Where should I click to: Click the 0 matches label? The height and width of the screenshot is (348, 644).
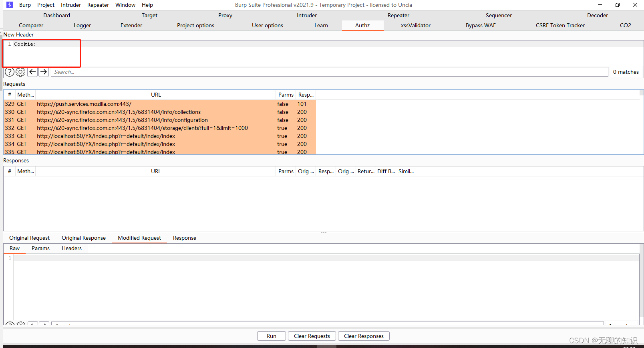pos(626,72)
